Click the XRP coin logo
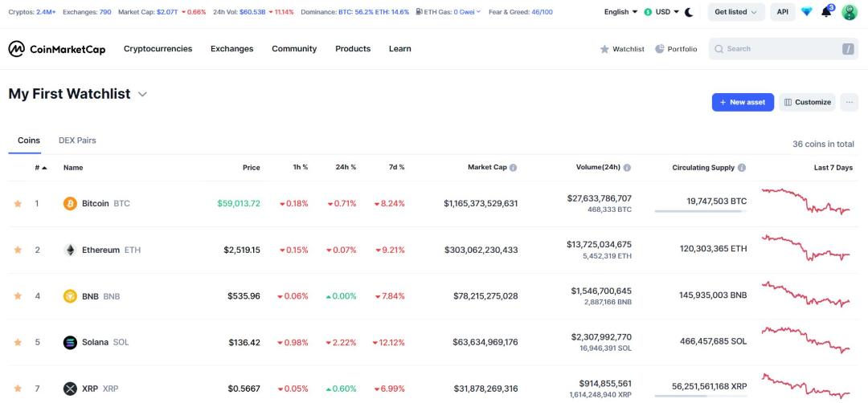Image resolution: width=868 pixels, height=403 pixels. pyautogui.click(x=70, y=389)
